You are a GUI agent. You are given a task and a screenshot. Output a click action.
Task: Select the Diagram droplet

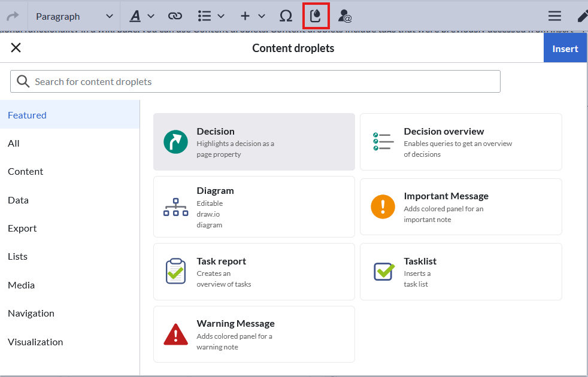point(254,207)
